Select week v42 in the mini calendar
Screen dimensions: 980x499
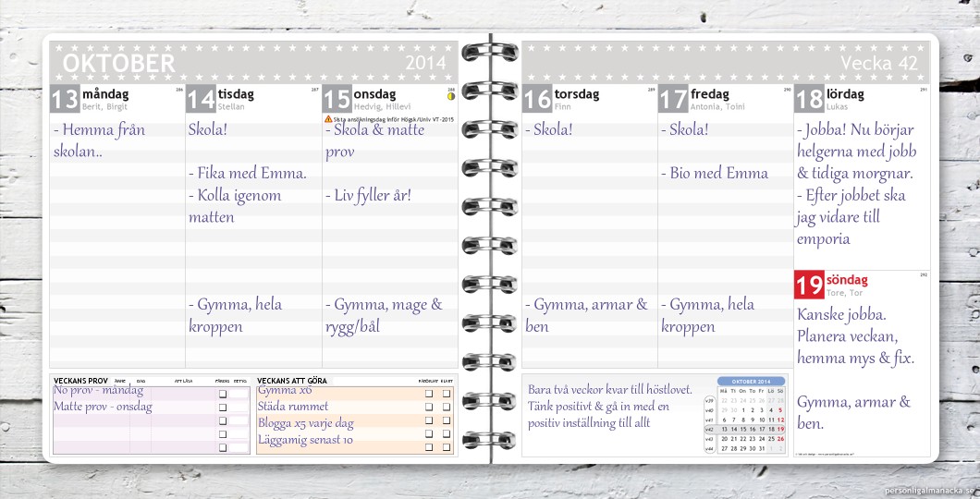(709, 429)
